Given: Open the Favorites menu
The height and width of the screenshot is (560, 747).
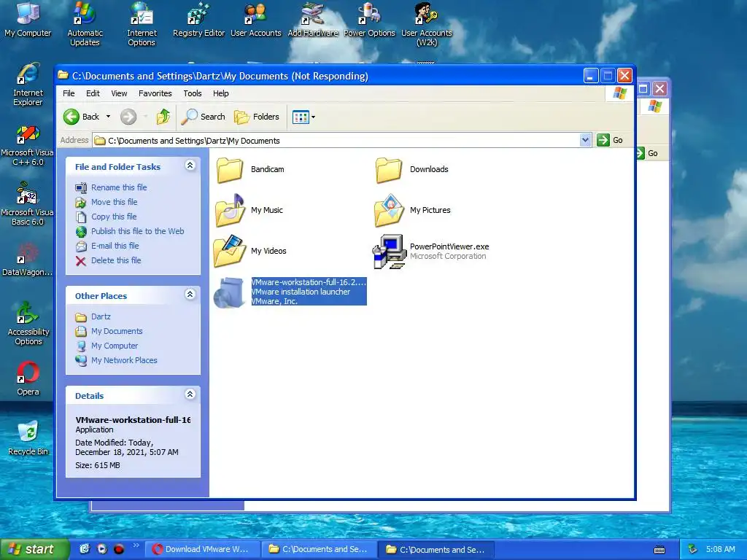Looking at the screenshot, I should [155, 93].
